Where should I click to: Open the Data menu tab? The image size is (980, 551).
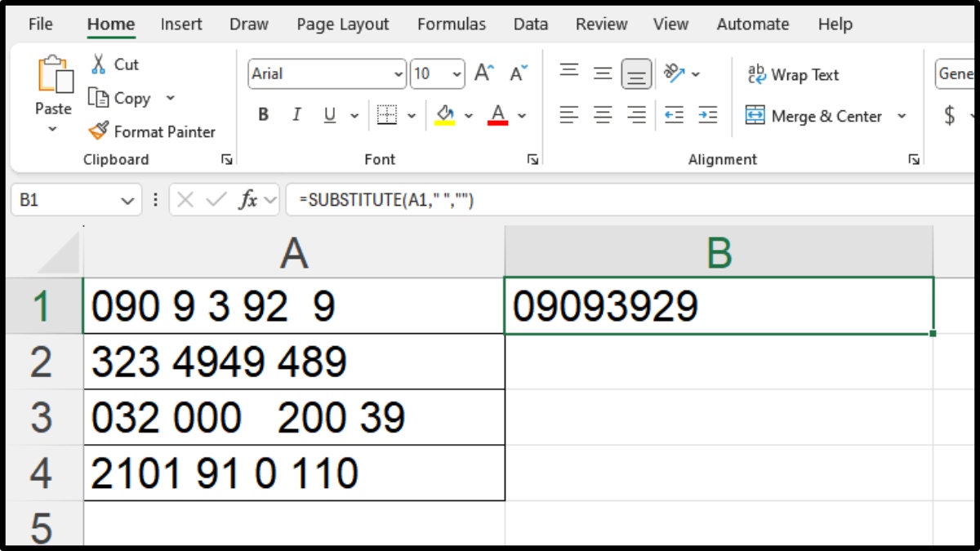[x=530, y=24]
